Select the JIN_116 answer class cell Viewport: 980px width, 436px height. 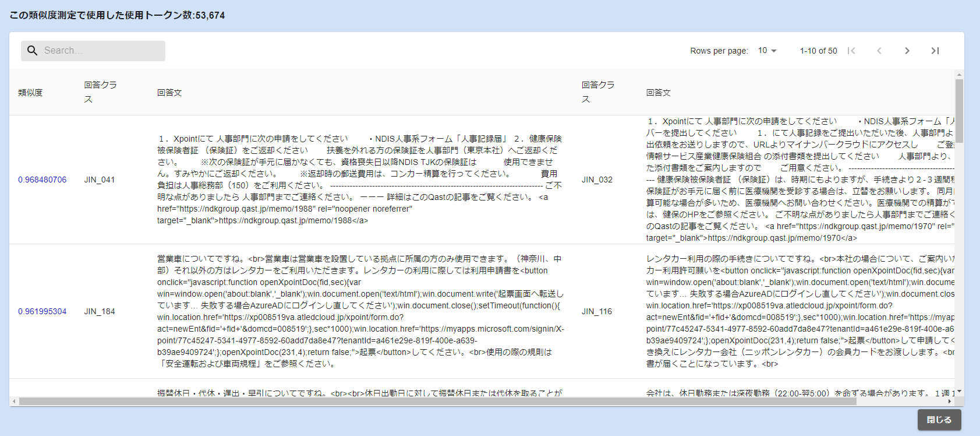[597, 311]
